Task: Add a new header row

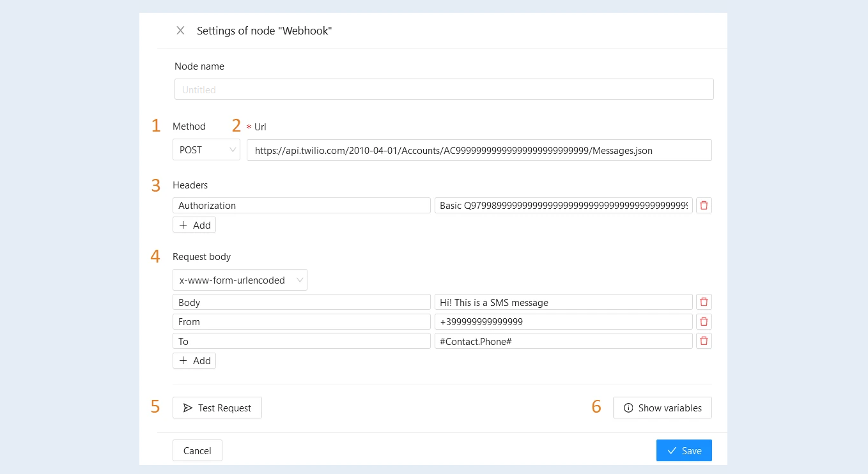Action: click(x=194, y=225)
